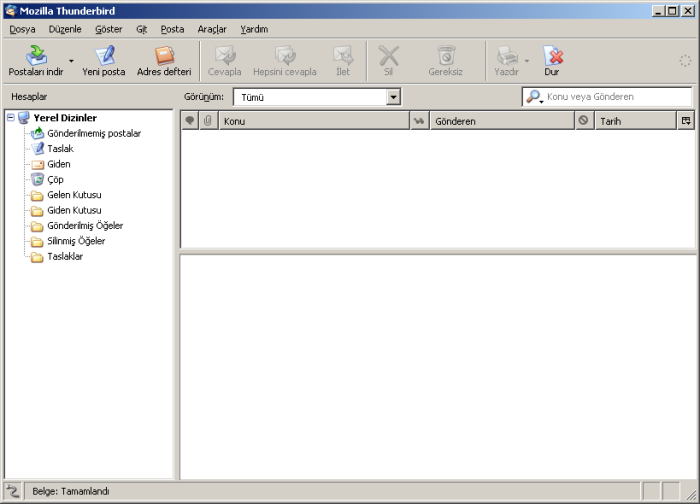Click the read status glasses column header
Image resolution: width=700 pixels, height=504 pixels.
(x=419, y=121)
